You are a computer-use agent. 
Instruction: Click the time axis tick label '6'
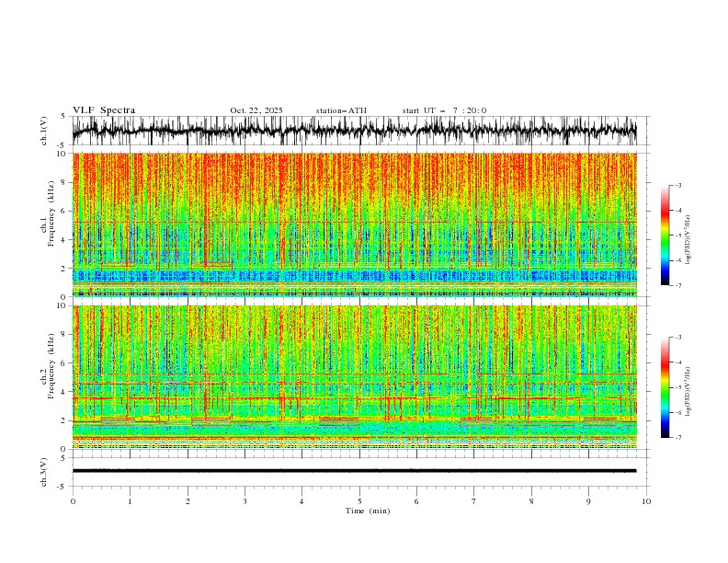click(416, 501)
